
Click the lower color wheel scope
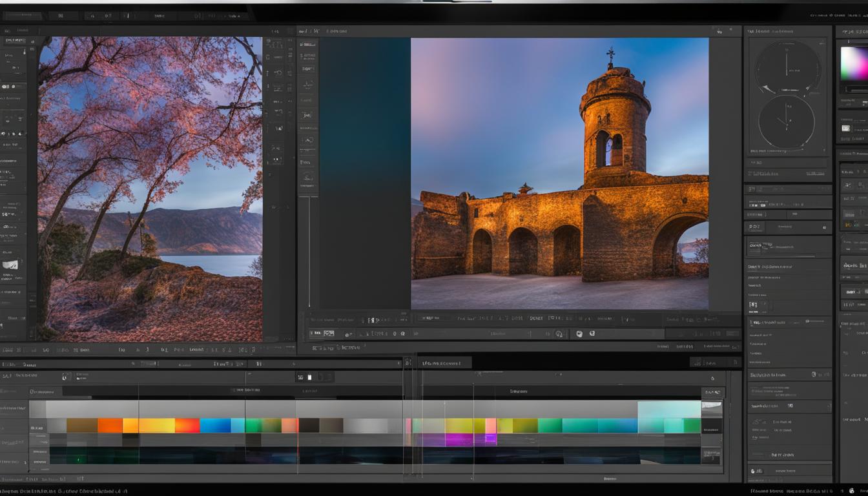[786, 122]
